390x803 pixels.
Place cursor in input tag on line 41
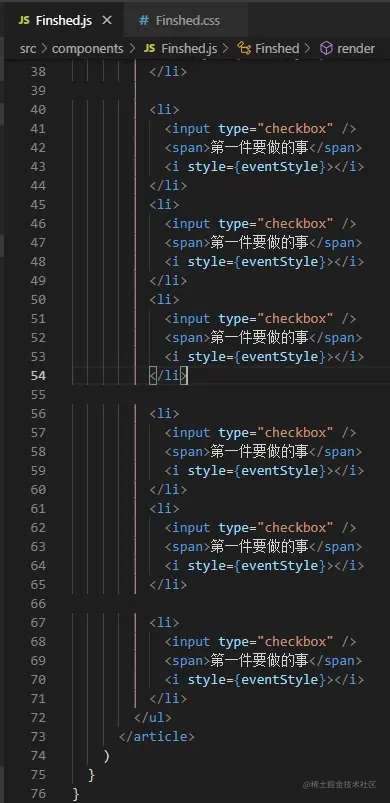point(260,129)
